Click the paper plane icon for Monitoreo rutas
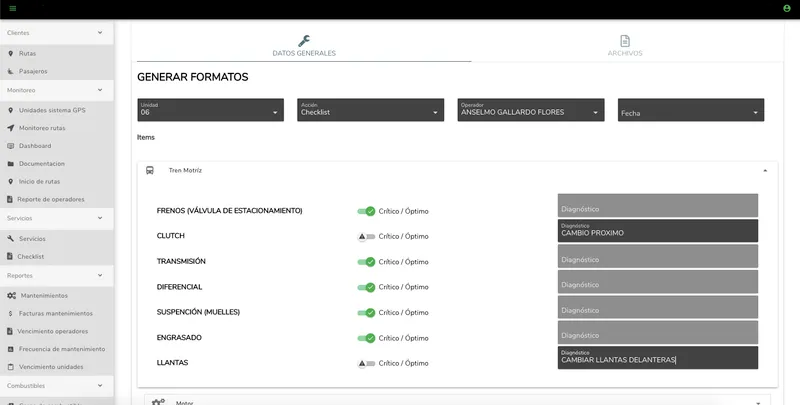The width and height of the screenshot is (800, 405). point(11,128)
